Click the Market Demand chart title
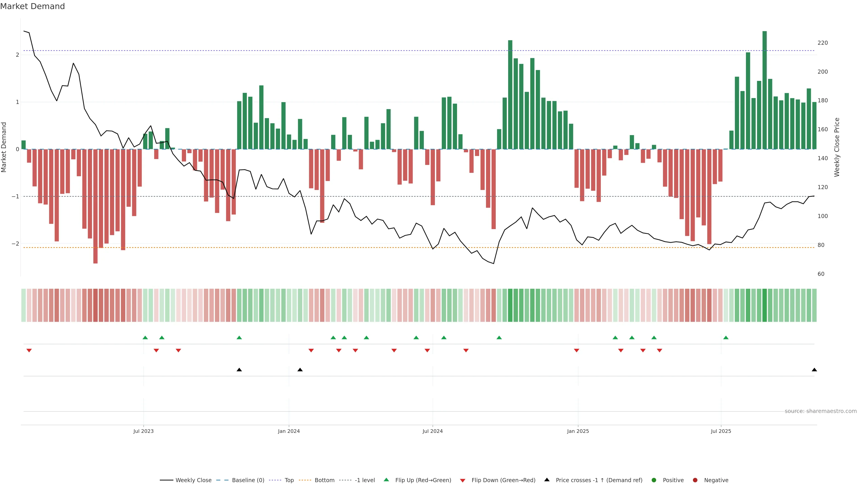 (32, 6)
